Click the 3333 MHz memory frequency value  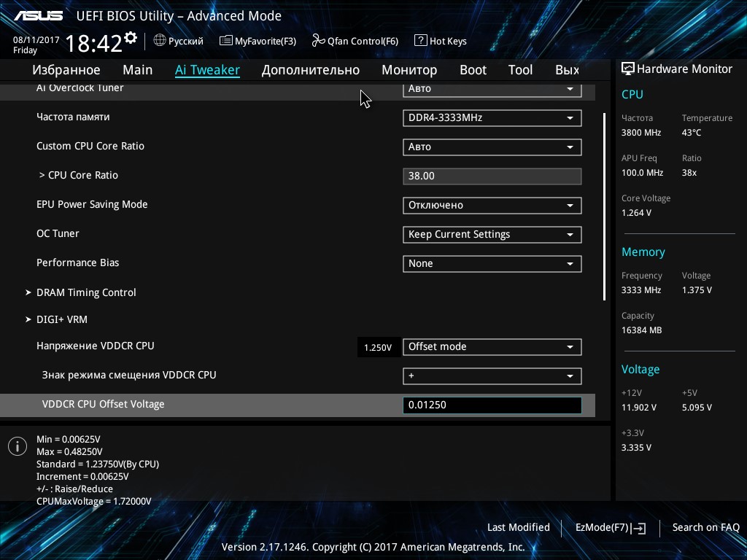coord(640,290)
